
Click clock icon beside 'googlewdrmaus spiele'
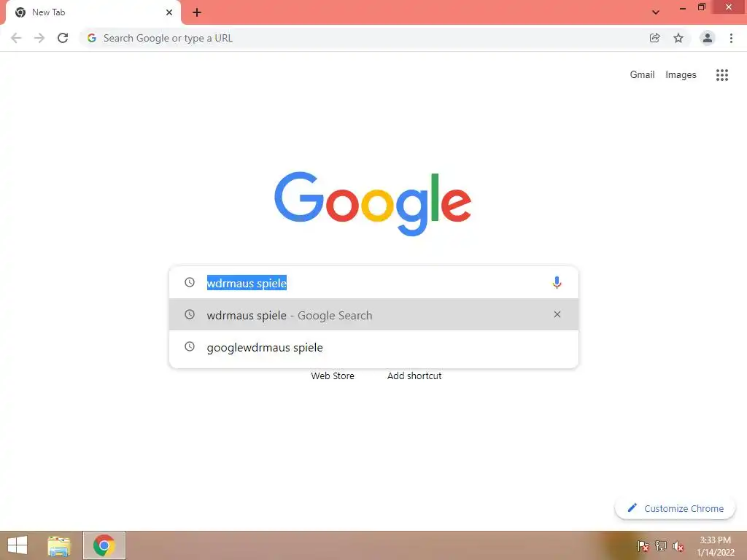point(190,346)
